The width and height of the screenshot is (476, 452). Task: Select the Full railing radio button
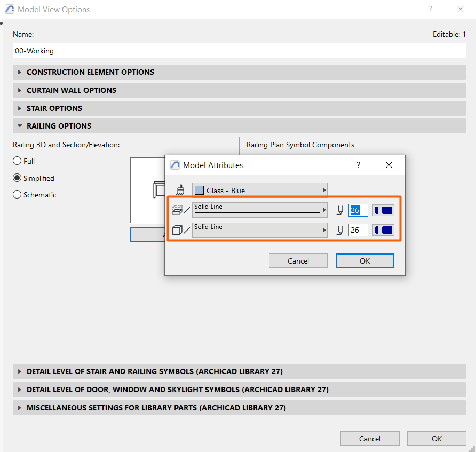tap(17, 161)
